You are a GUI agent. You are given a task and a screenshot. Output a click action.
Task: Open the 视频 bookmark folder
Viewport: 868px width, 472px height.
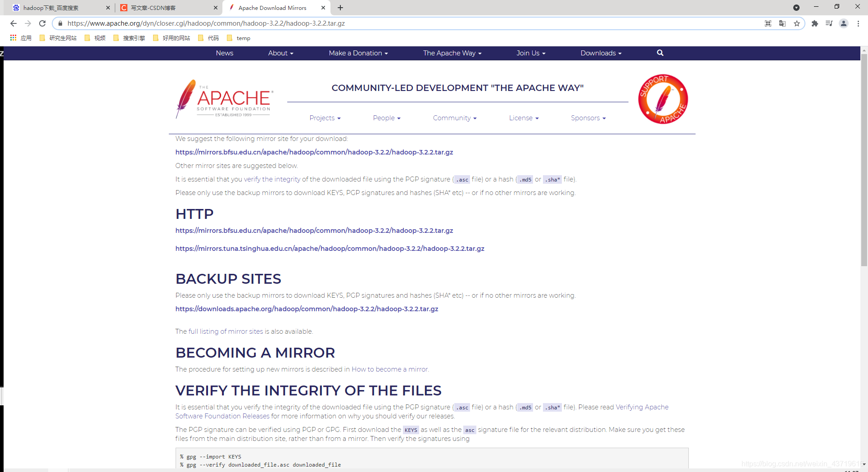coord(95,38)
